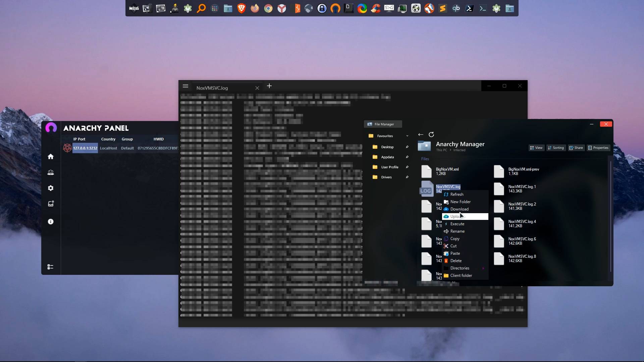Choose Download from context menu

click(459, 209)
